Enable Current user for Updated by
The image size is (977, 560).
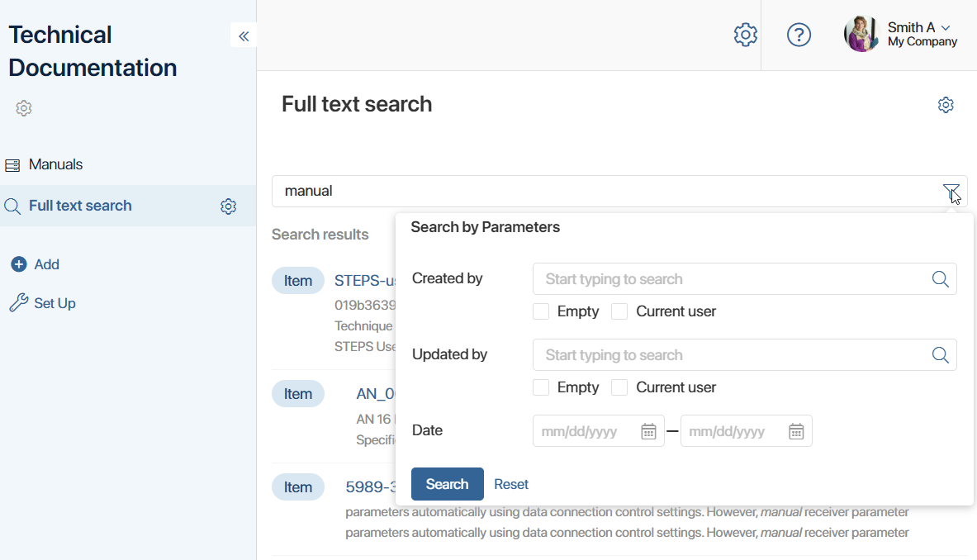coord(619,387)
